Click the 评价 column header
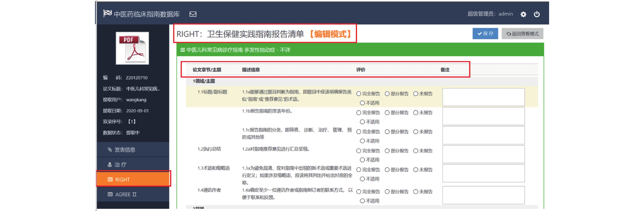 (x=361, y=70)
